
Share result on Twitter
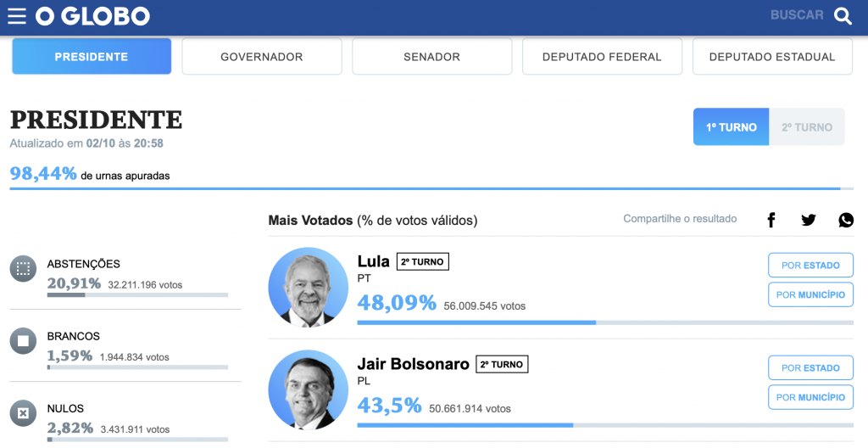click(809, 220)
